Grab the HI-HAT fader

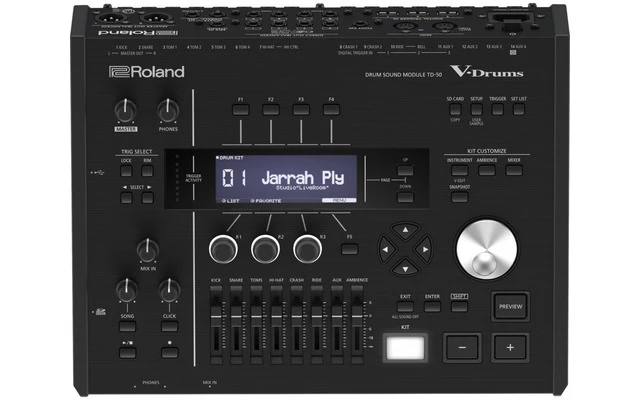tap(276, 316)
